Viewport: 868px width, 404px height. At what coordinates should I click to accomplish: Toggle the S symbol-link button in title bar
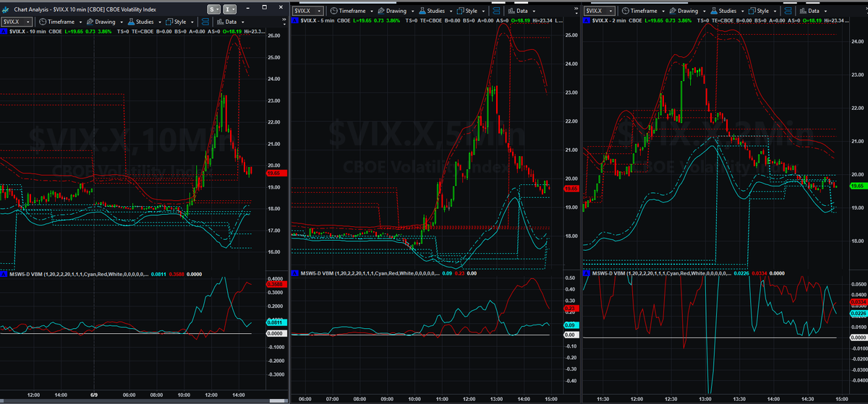[214, 9]
